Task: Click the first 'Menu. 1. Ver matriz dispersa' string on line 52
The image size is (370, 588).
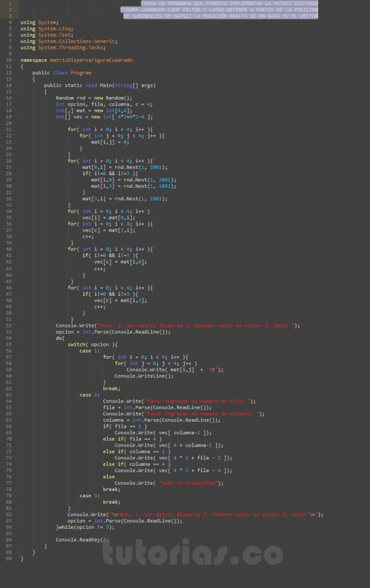Action: tap(197, 326)
